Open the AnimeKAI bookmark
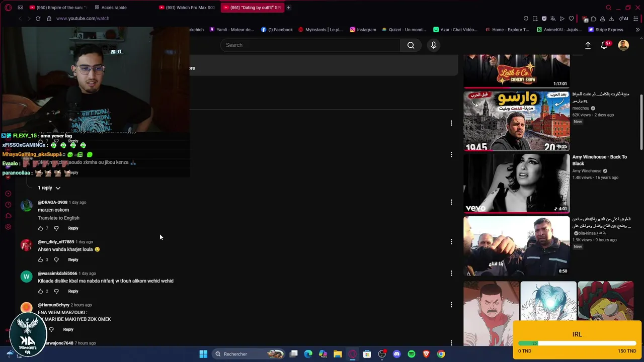 coord(559,30)
